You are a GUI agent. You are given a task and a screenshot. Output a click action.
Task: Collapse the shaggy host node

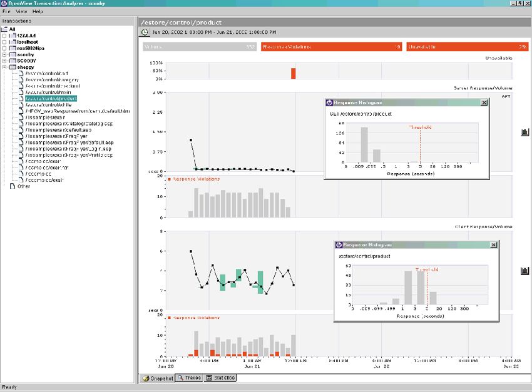point(4,67)
